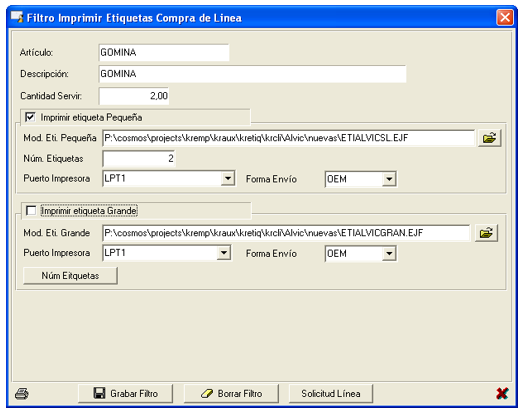Open Puerto Impresora dropdown for large label
524x413 pixels.
tap(224, 253)
